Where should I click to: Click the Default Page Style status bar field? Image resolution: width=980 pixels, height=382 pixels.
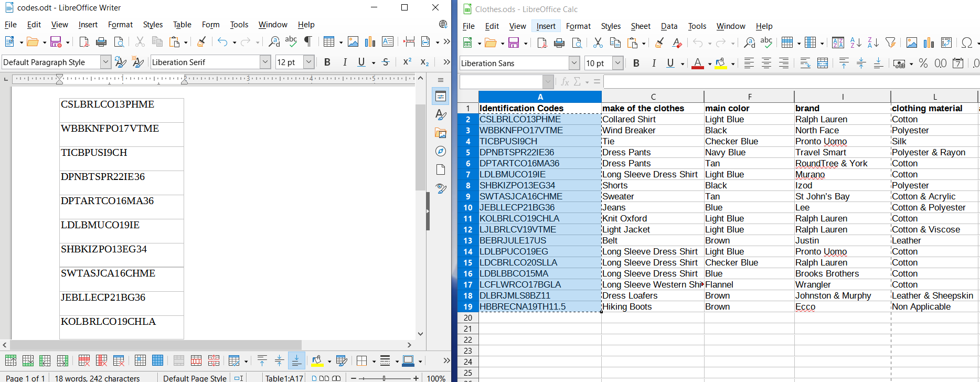click(195, 378)
